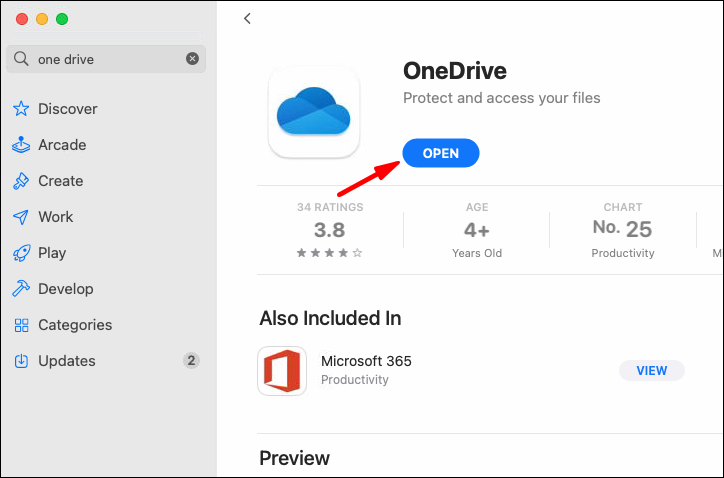
Task: Click the chart rank No. 25
Action: point(622,229)
